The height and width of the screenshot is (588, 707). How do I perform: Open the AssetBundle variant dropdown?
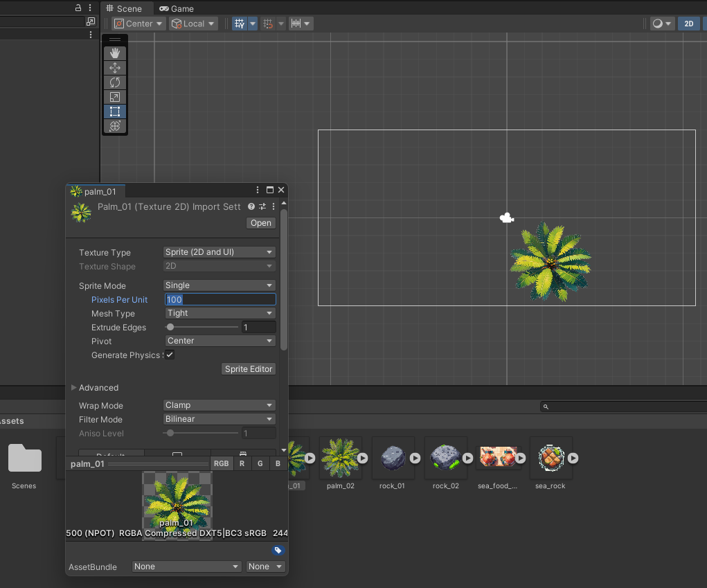pyautogui.click(x=265, y=567)
